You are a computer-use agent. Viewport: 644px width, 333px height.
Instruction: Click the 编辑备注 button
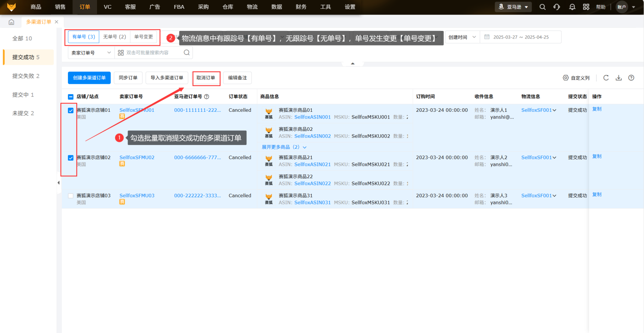[x=238, y=78]
